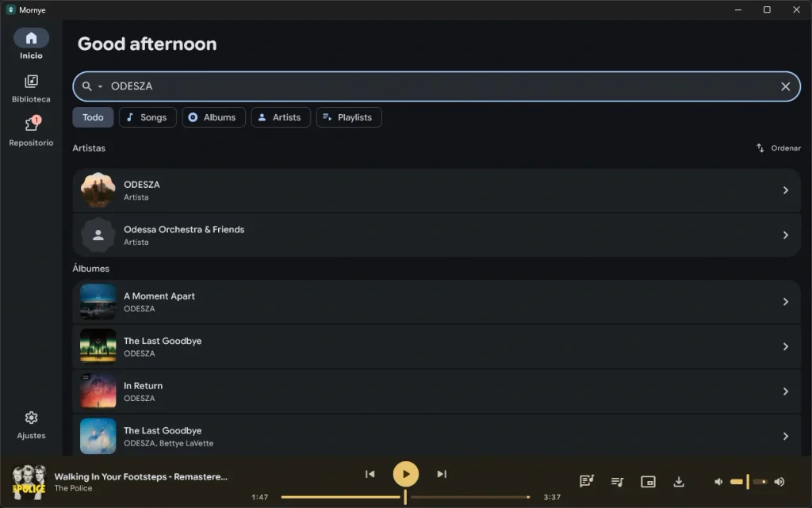The height and width of the screenshot is (508, 812).
Task: Maximize the Mornye window
Action: pyautogui.click(x=767, y=10)
